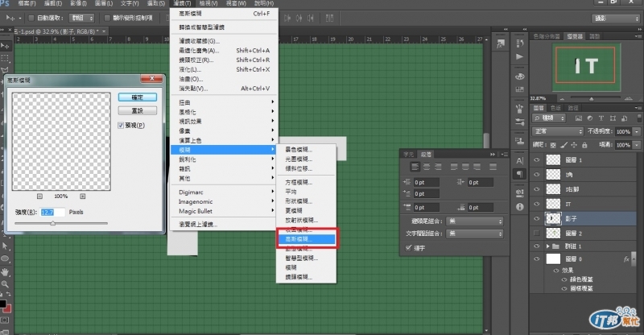Open the Paragraph panel icon
The width and height of the screenshot is (644, 335).
[x=519, y=174]
